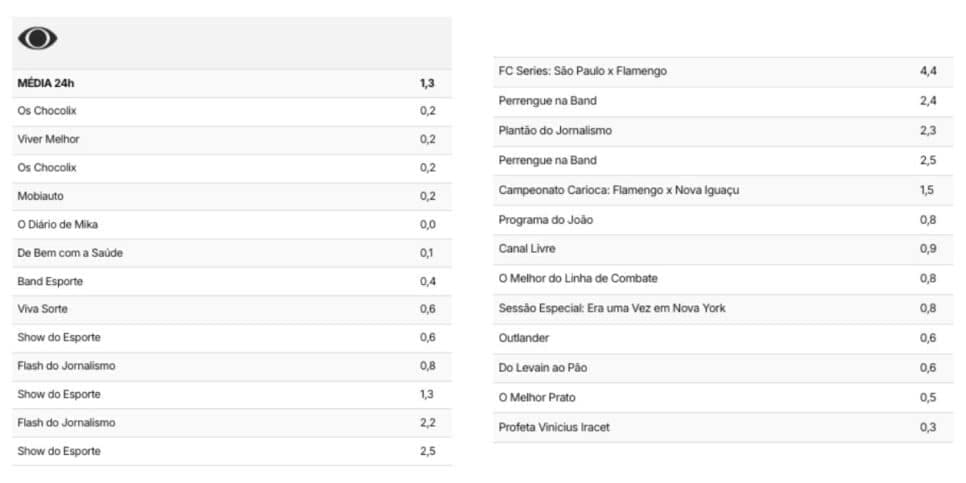Select Do Levain ao Pão entry
Screen dimensions: 966x483
pos(723,368)
